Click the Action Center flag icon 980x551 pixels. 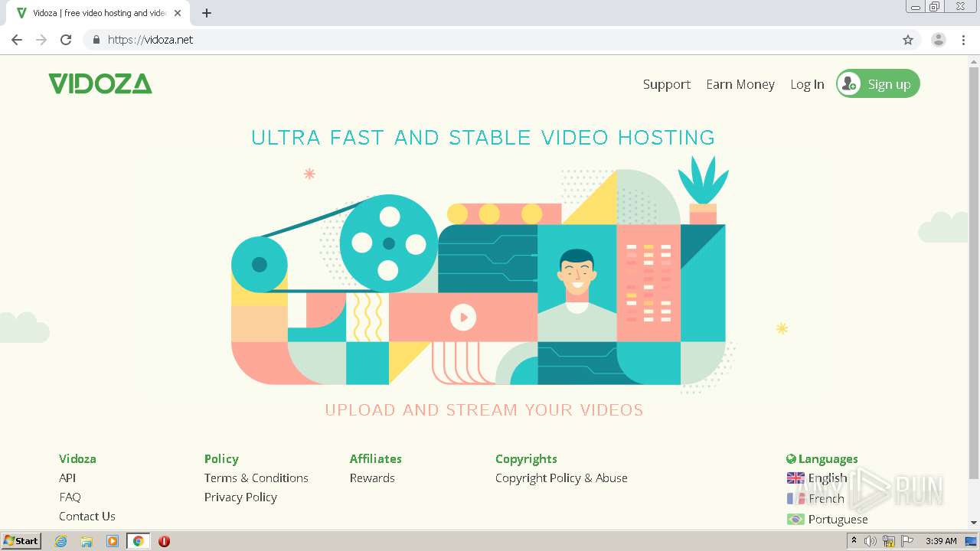point(906,541)
